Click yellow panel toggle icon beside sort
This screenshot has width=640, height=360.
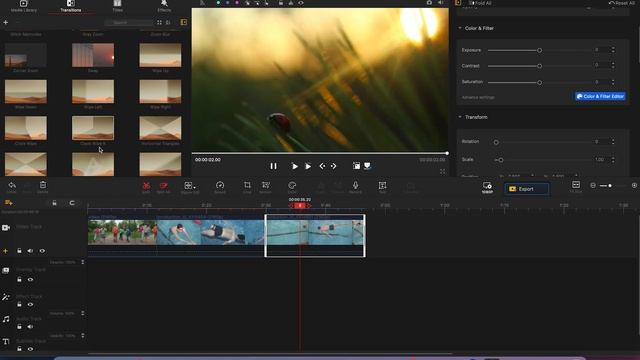(184, 22)
